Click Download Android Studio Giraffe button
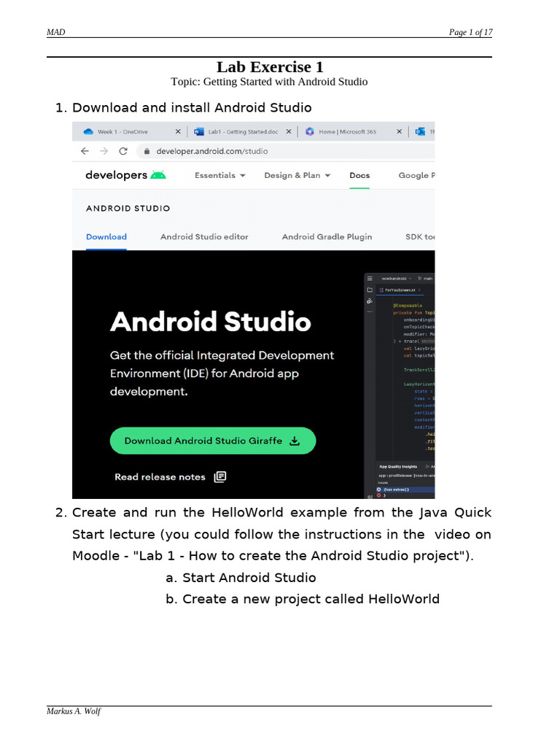560x747 pixels. (x=213, y=441)
